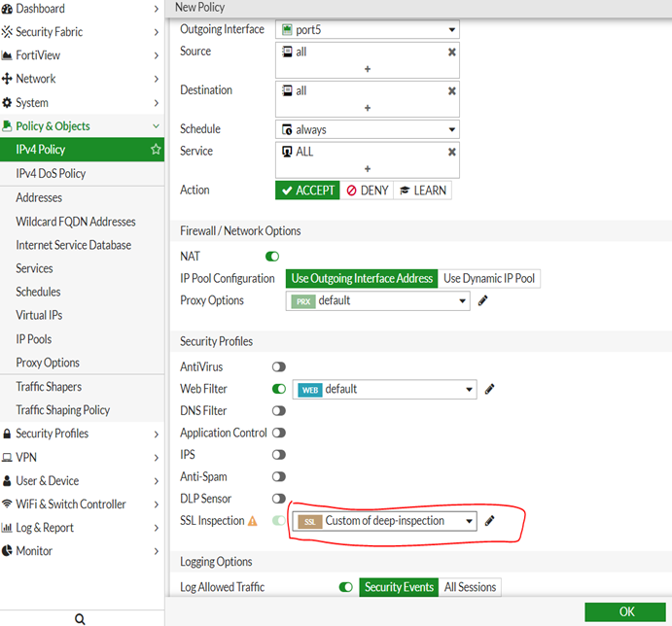The image size is (672, 626).
Task: Toggle the SSL Inspection switch
Action: [279, 521]
